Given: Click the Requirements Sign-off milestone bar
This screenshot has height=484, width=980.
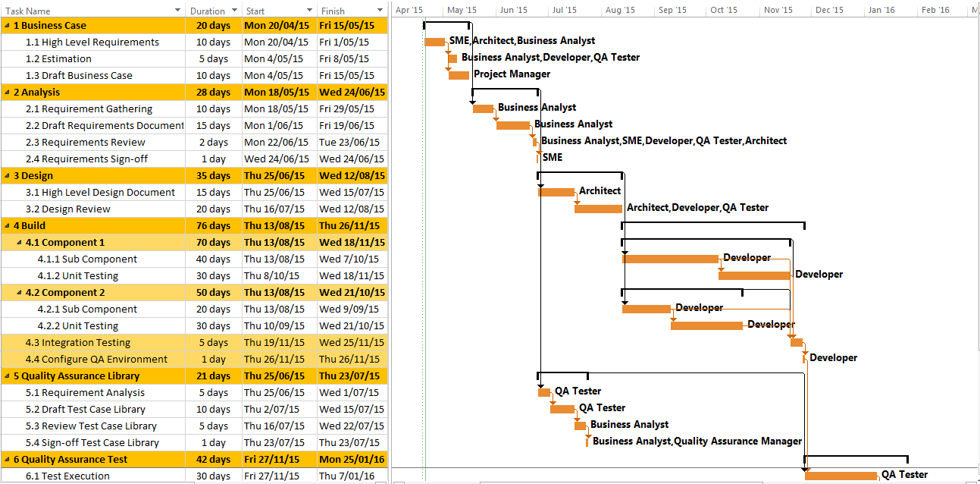Looking at the screenshot, I should coord(536,157).
